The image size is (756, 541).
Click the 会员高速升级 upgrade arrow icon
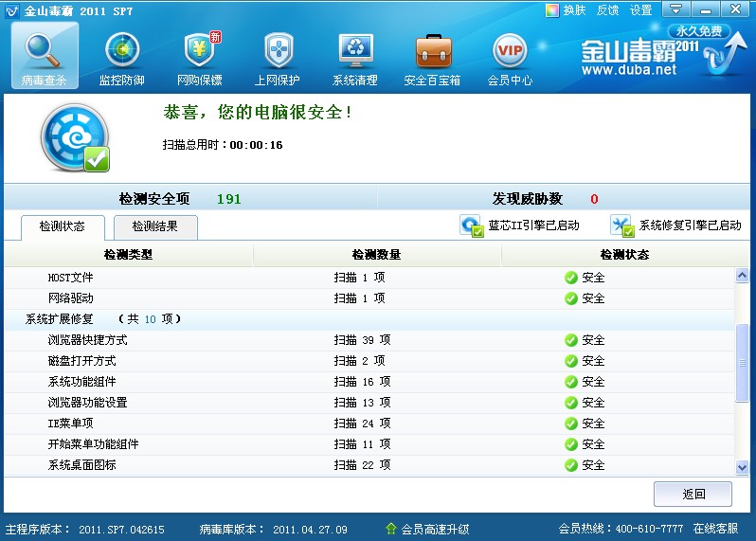pos(391,529)
